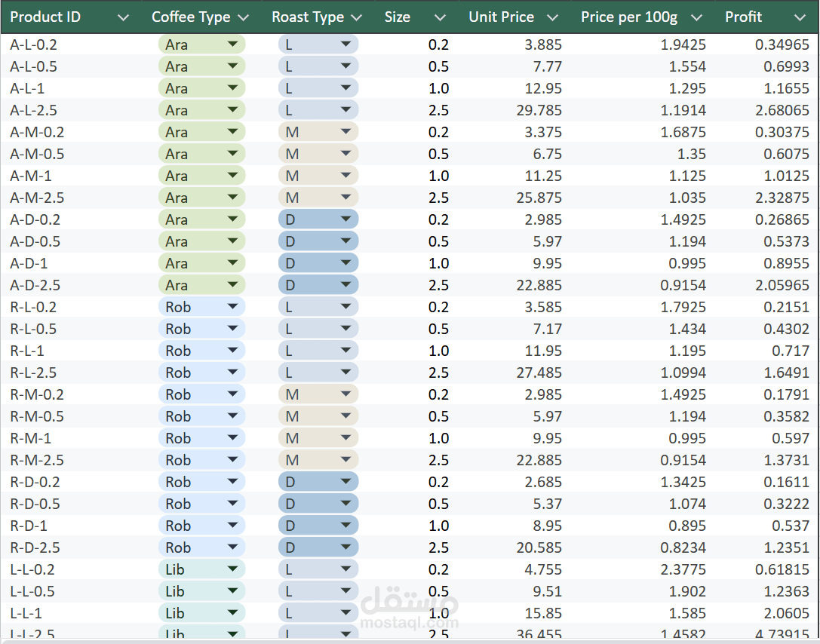Image resolution: width=820 pixels, height=644 pixels.
Task: Open the Ara dropdown in row A-L-0.2
Action: point(232,44)
